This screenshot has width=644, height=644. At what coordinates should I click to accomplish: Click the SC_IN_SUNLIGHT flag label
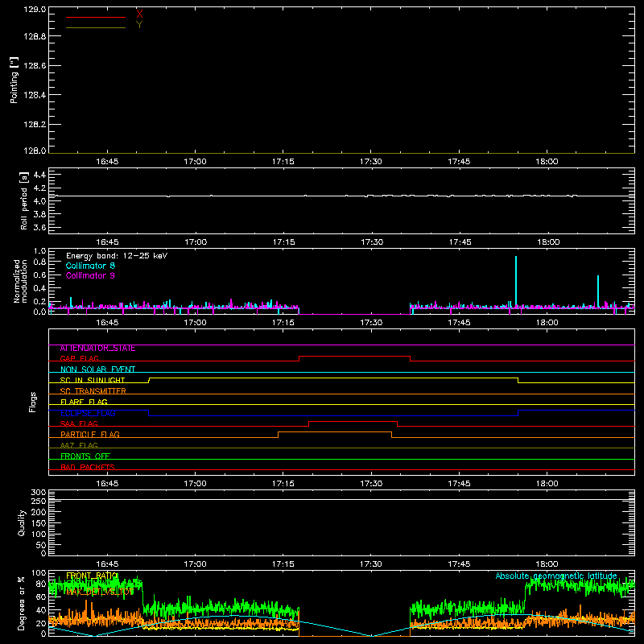pos(93,380)
